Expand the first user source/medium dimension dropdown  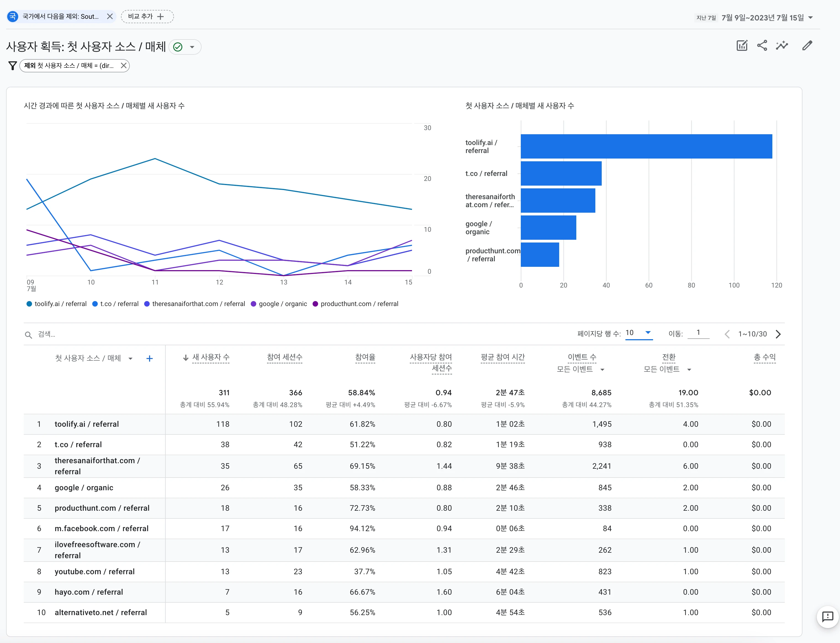131,359
